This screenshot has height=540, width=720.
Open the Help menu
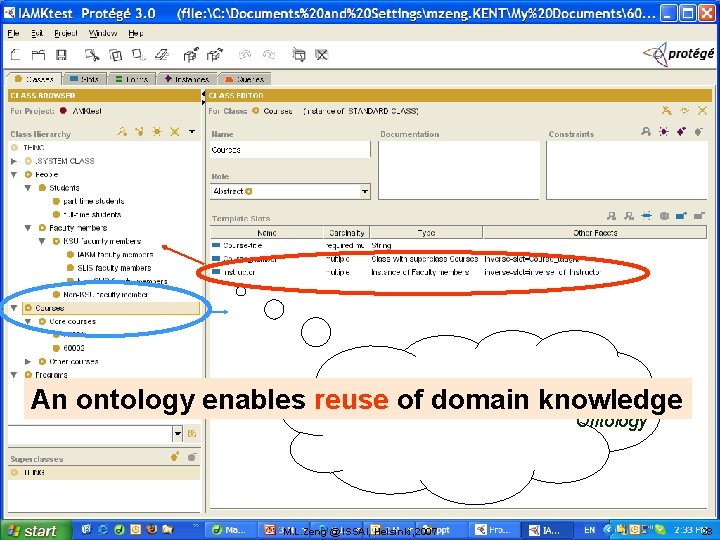[x=136, y=33]
